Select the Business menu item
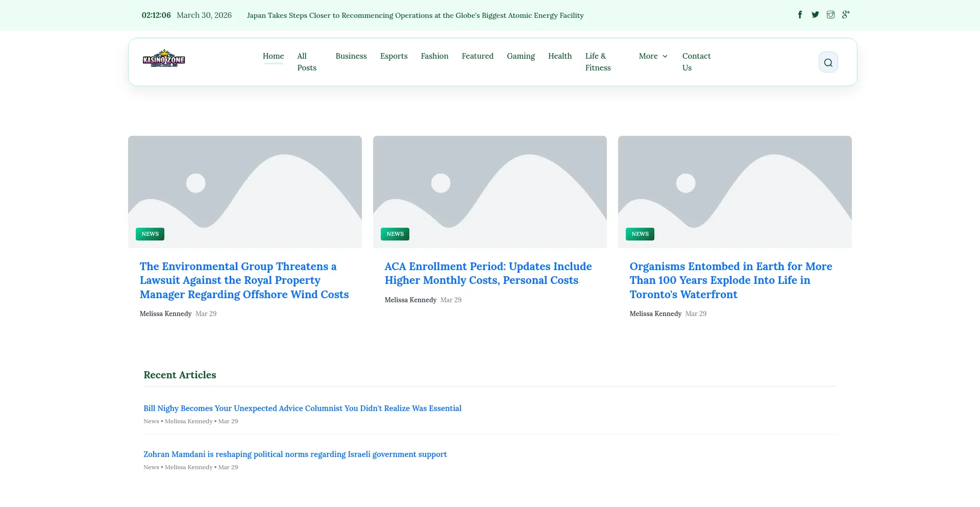 pyautogui.click(x=351, y=56)
